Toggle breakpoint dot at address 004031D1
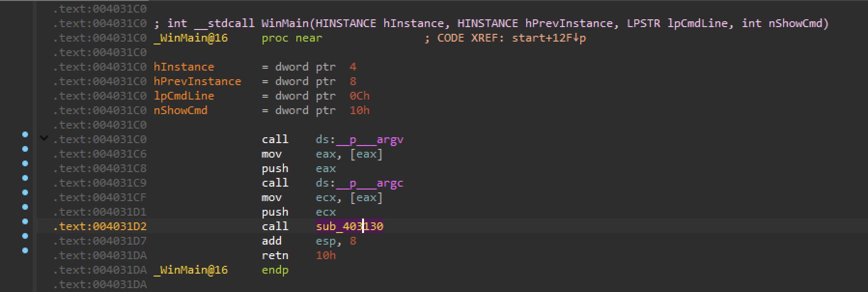The height and width of the screenshot is (292, 868). tap(25, 207)
